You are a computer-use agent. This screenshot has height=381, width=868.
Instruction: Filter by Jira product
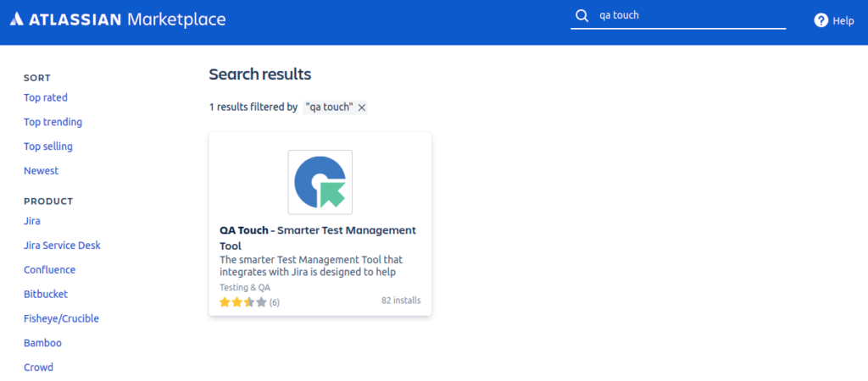tap(32, 221)
